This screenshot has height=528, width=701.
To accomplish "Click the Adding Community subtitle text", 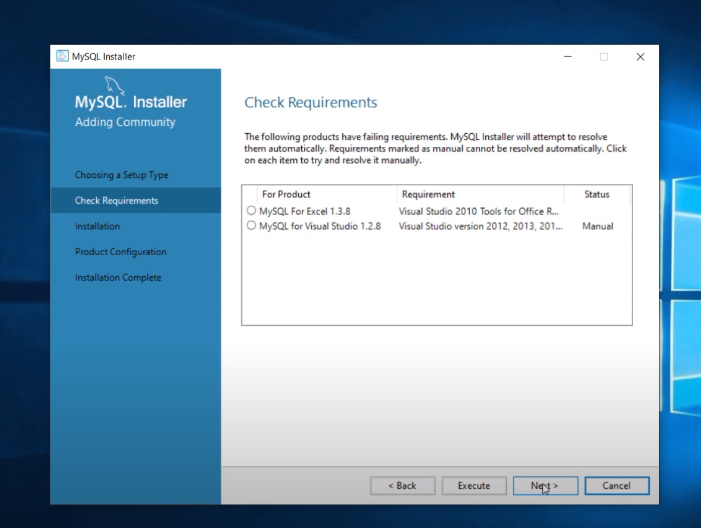I will click(x=125, y=122).
